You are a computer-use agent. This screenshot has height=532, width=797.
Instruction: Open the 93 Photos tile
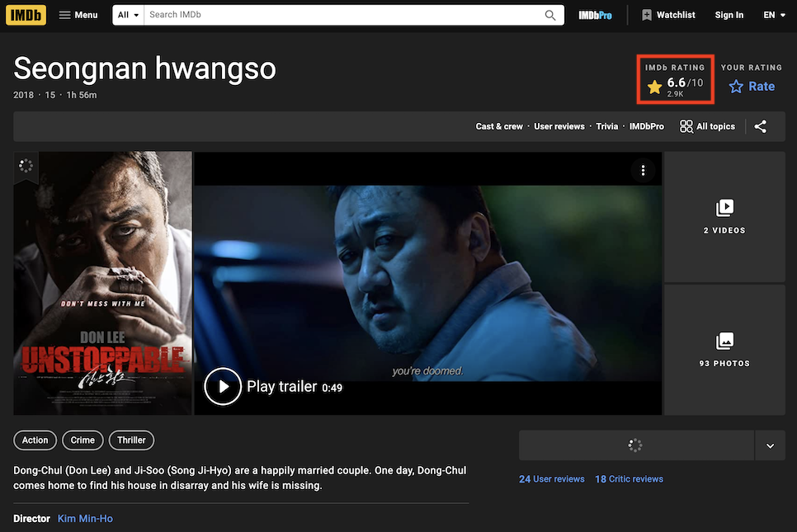(724, 350)
